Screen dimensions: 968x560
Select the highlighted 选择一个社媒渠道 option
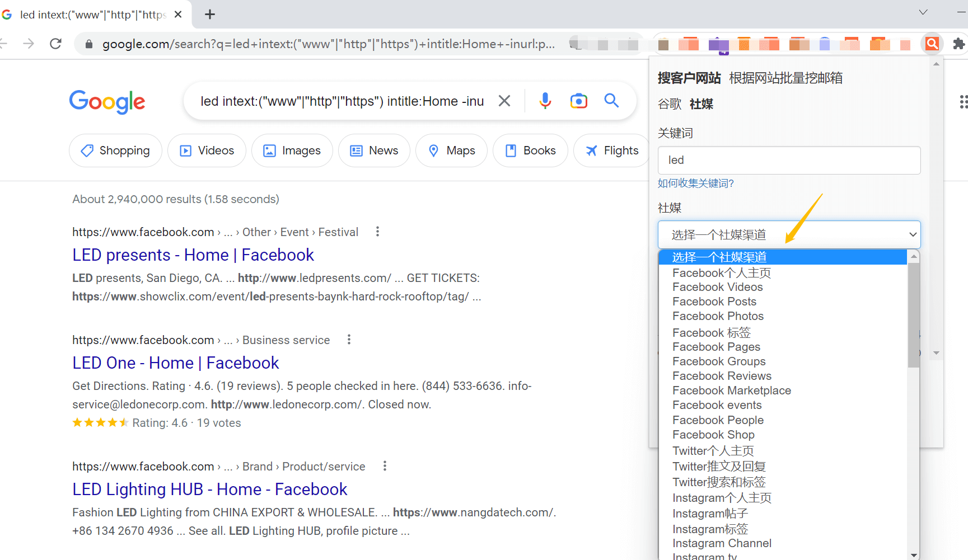pos(783,257)
